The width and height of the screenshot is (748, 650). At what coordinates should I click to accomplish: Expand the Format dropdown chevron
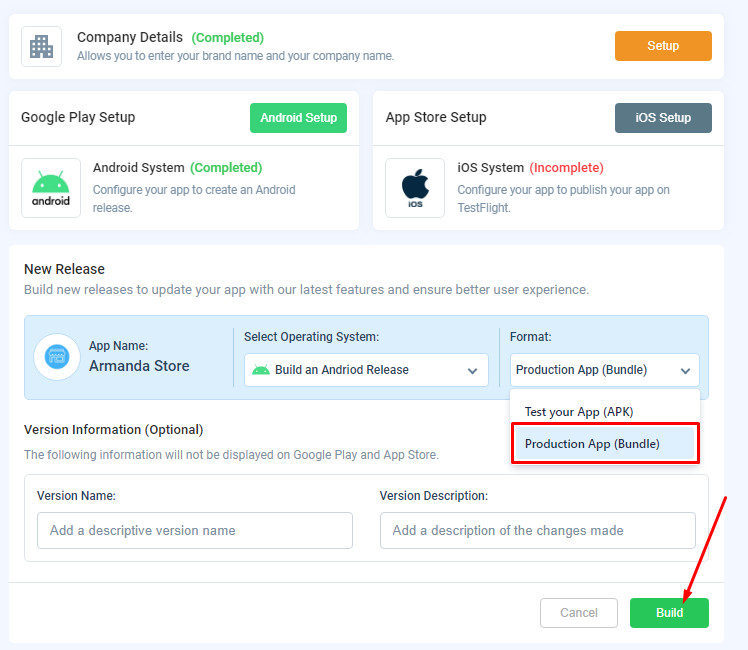click(685, 371)
